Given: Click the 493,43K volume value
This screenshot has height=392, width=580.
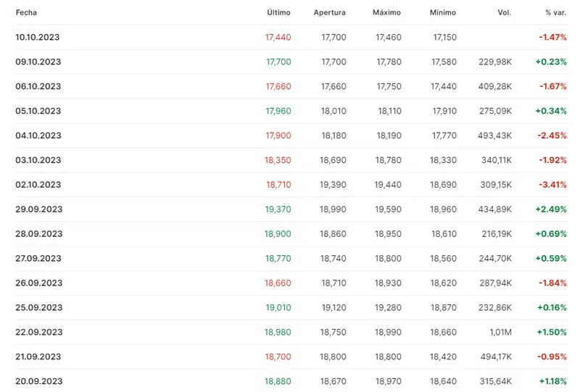Looking at the screenshot, I should pos(495,135).
